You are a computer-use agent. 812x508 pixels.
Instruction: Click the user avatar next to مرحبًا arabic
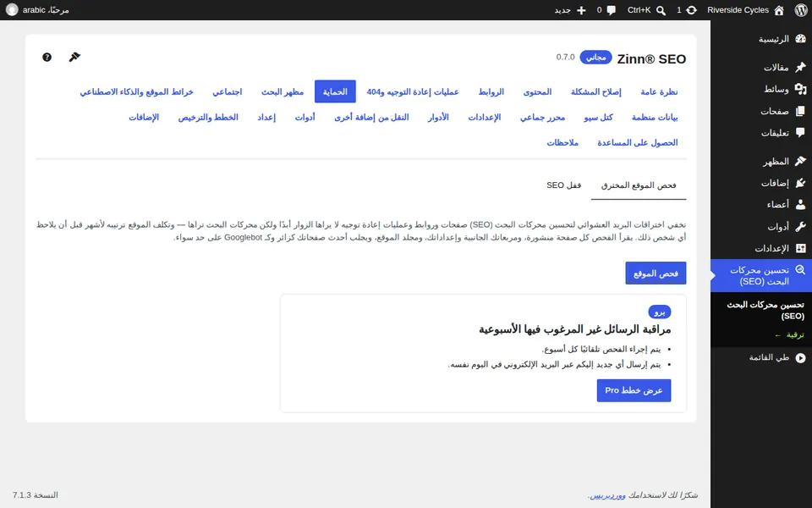tap(12, 10)
